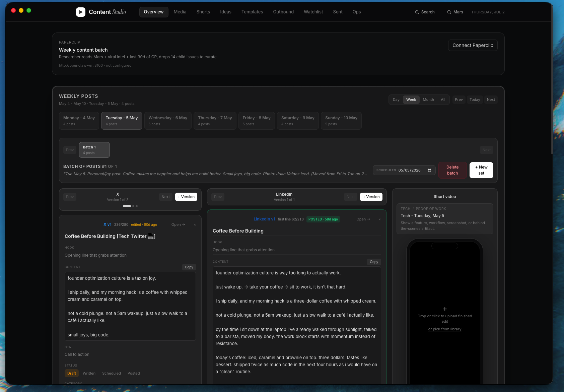Click Prev beside Batch 1

(x=70, y=150)
